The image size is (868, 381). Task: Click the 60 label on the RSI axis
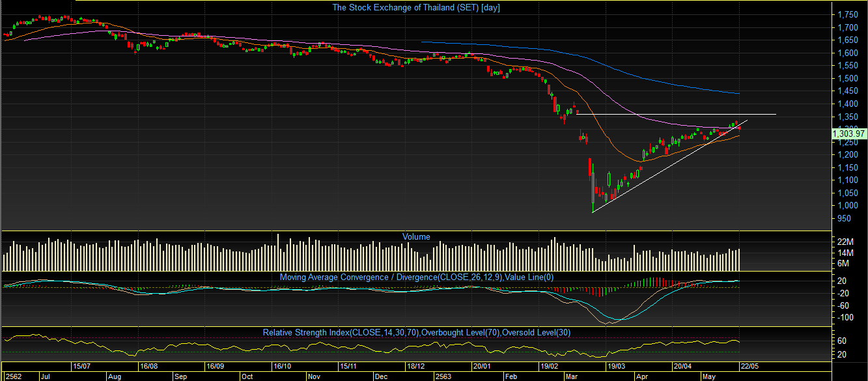pyautogui.click(x=841, y=341)
